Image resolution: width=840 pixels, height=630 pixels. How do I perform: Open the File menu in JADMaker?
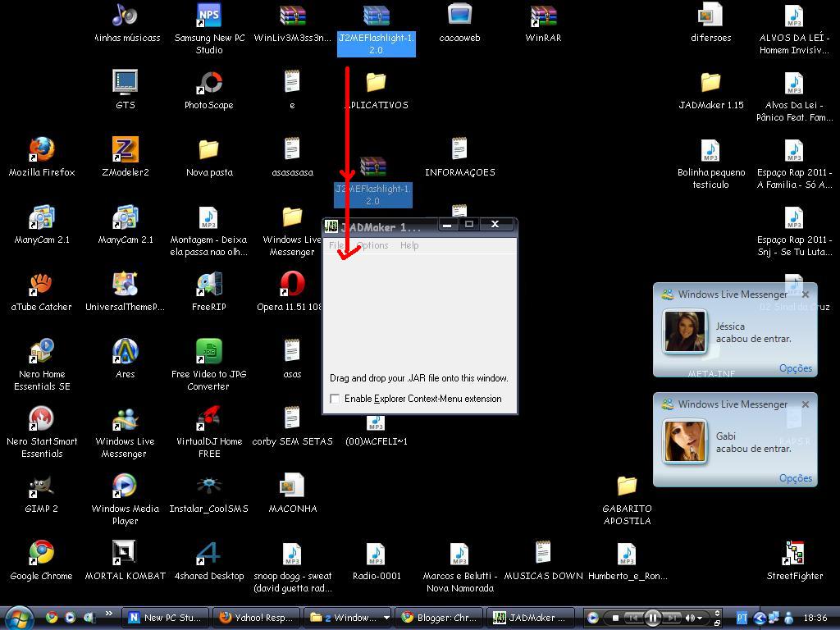336,245
